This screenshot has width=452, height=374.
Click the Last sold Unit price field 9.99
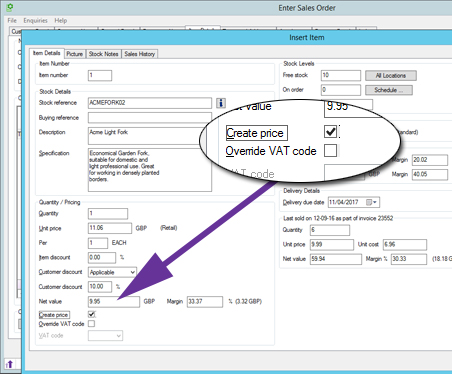pos(332,245)
